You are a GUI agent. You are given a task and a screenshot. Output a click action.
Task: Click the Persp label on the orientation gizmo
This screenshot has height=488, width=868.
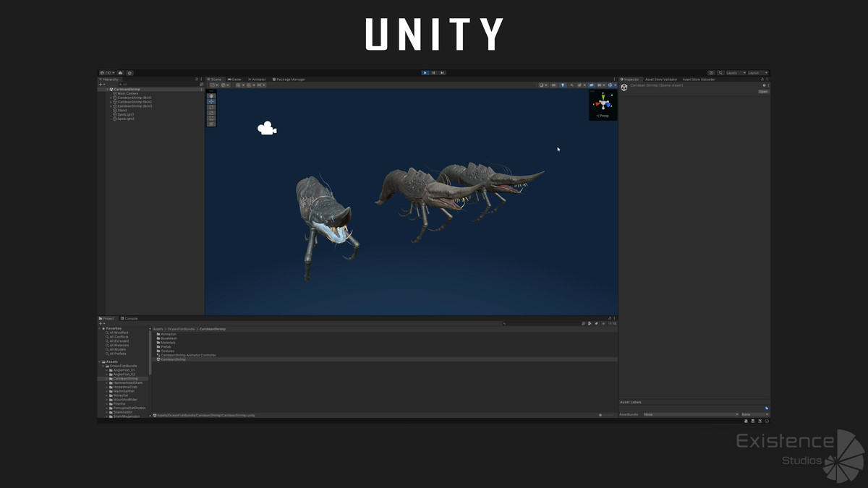tap(603, 114)
